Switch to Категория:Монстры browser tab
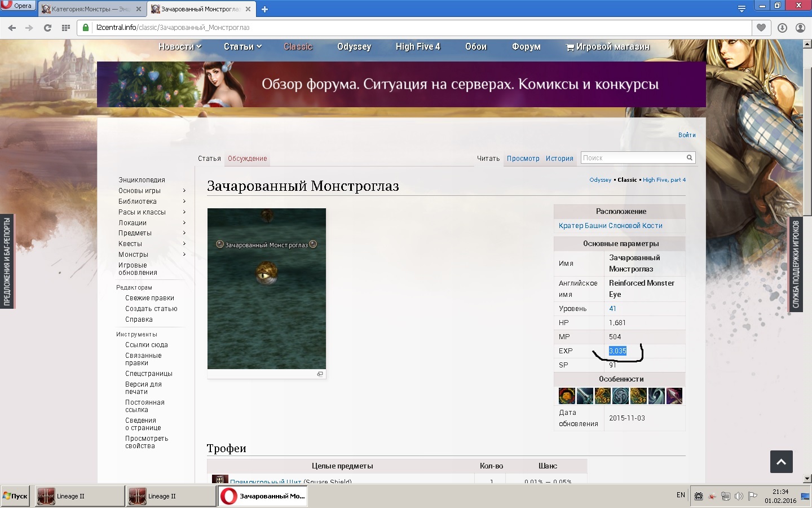 pos(91,9)
